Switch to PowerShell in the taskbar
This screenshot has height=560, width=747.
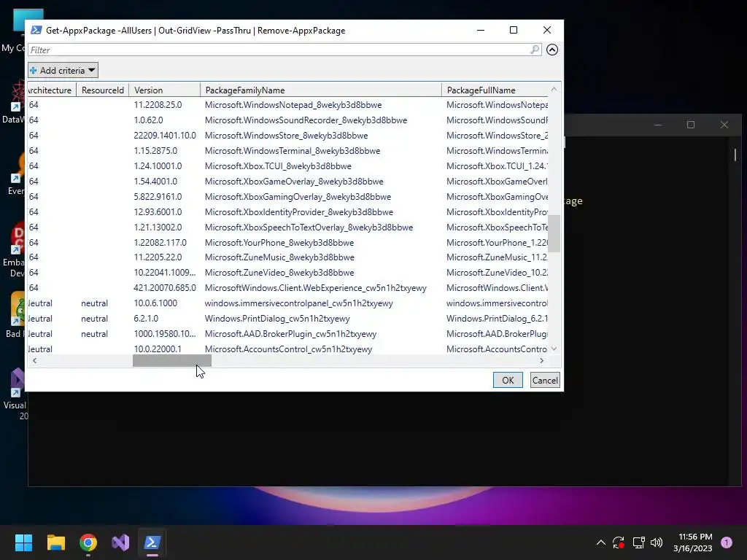pos(152,542)
